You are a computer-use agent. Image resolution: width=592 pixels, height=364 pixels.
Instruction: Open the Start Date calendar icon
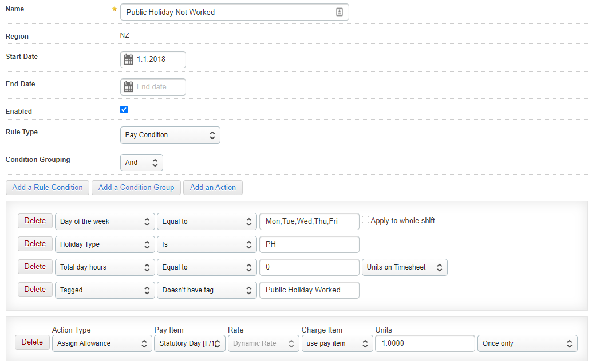(x=128, y=59)
